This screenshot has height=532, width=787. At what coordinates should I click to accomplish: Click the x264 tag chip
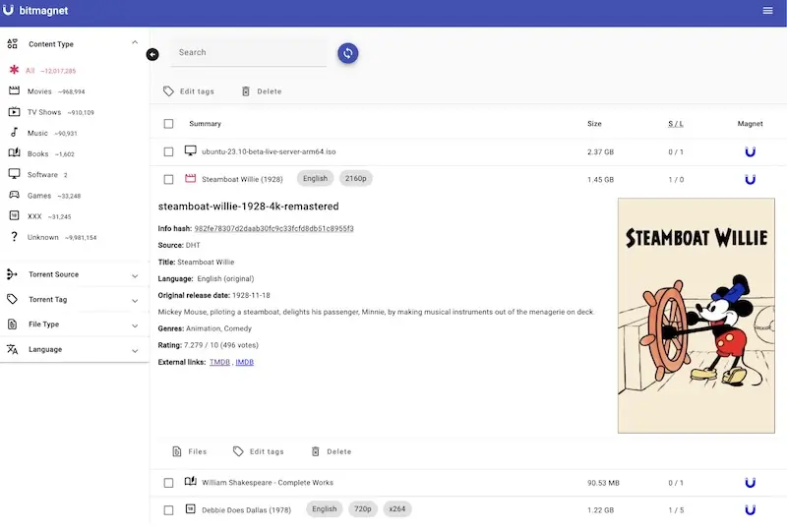tap(397, 509)
